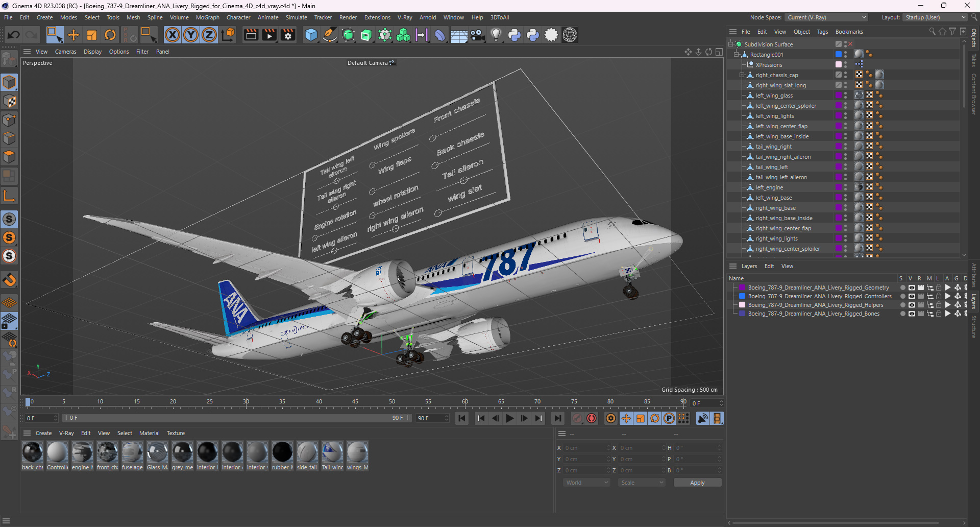Click the first Python icon
The image size is (980, 527).
tap(514, 35)
